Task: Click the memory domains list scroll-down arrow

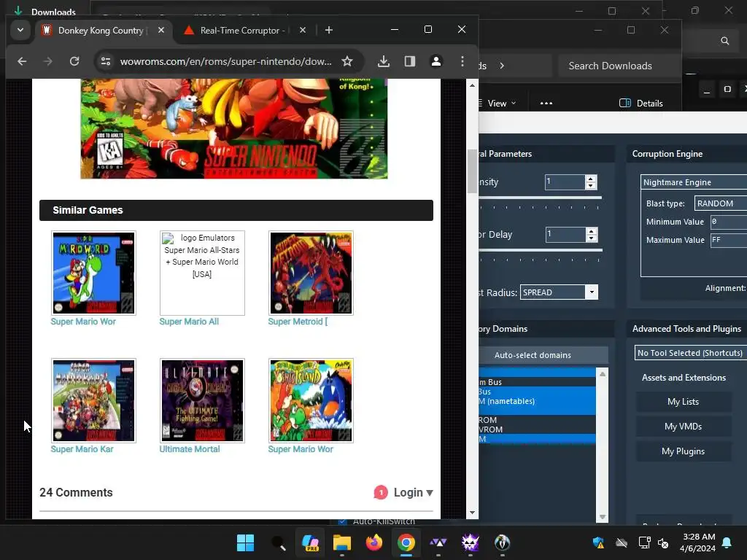Action: (x=602, y=517)
